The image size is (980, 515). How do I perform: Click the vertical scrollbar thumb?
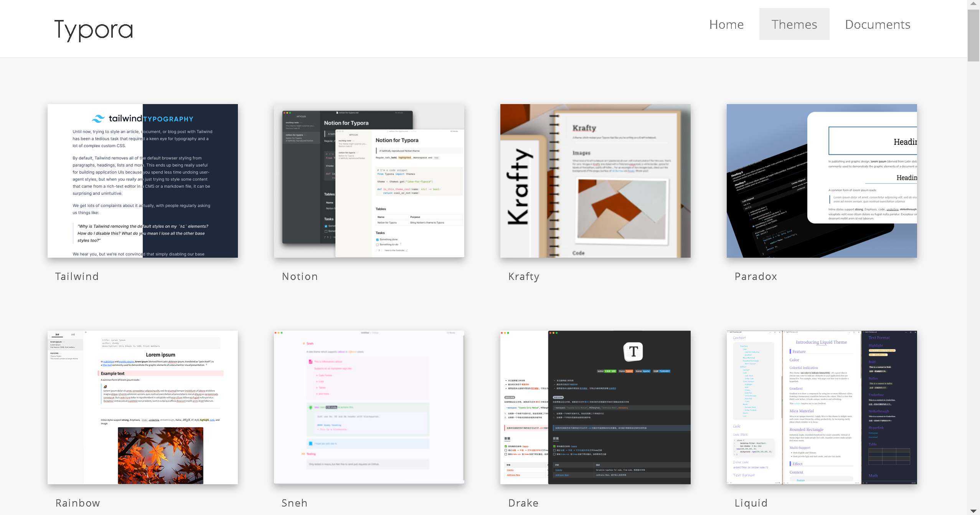point(973,35)
